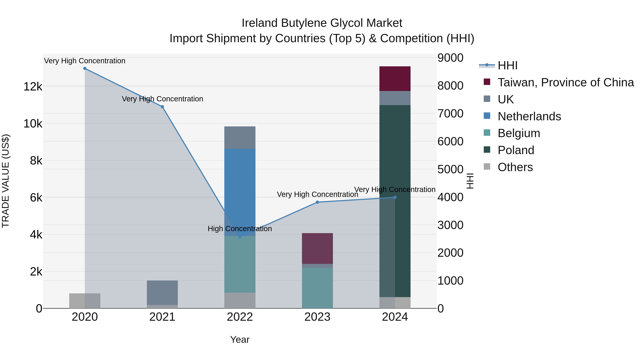Select the 2021 HHI data point
The height and width of the screenshot is (362, 644).
[162, 107]
